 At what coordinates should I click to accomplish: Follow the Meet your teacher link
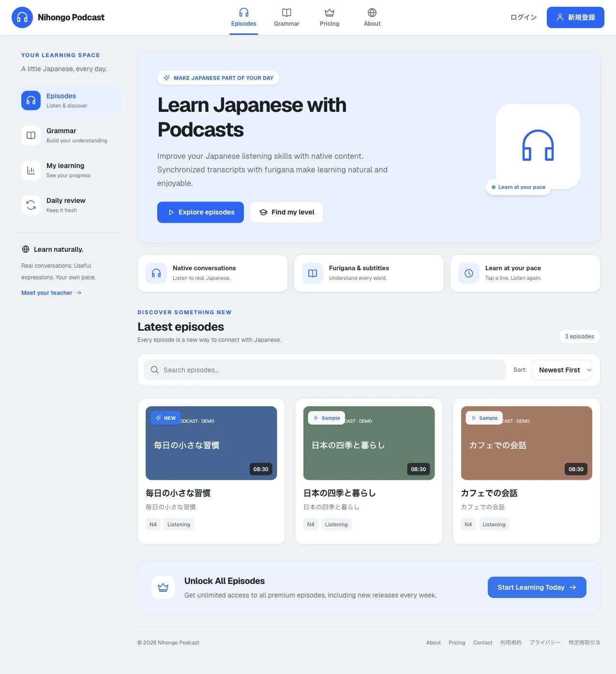51,293
